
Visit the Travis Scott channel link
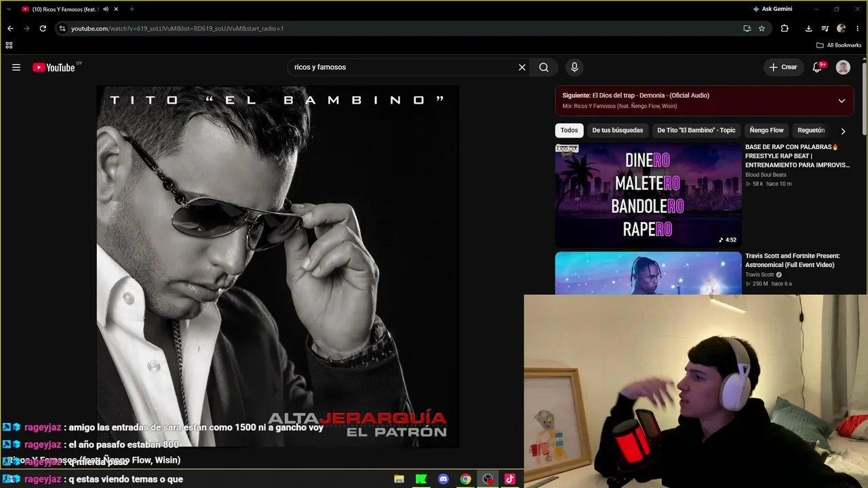coord(759,274)
